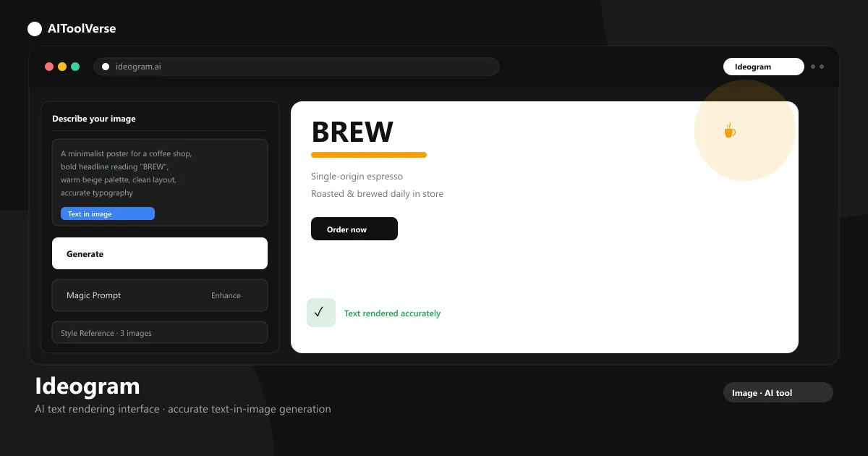Screen dimensions: 868x456
Task: Click the Order now button
Action: pyautogui.click(x=354, y=229)
